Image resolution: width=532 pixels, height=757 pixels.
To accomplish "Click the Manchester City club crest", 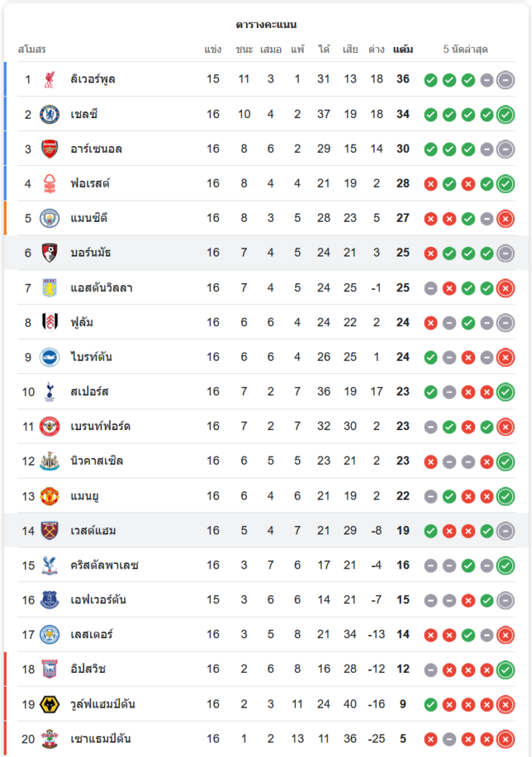I will (x=50, y=218).
